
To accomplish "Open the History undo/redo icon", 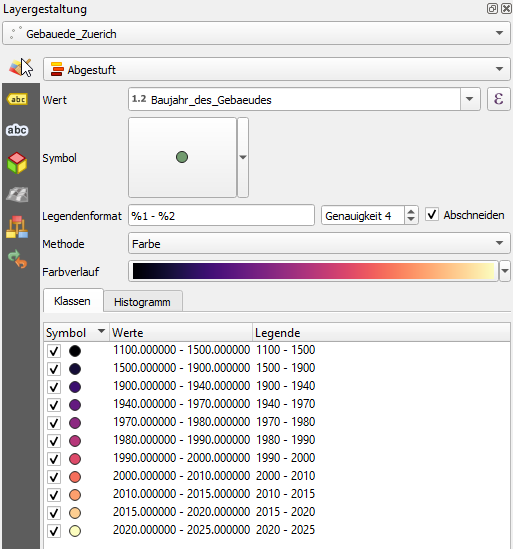I will [x=17, y=259].
